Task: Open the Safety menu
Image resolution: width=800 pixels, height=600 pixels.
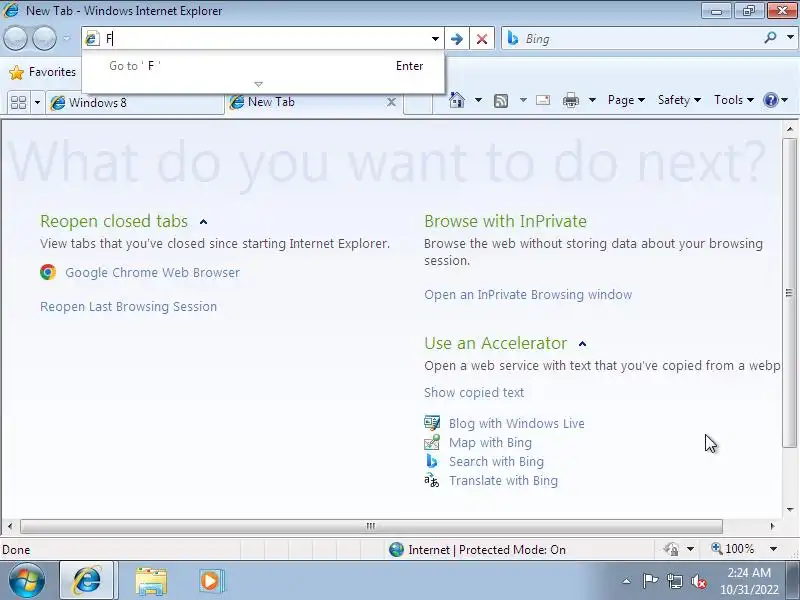Action: click(x=679, y=100)
